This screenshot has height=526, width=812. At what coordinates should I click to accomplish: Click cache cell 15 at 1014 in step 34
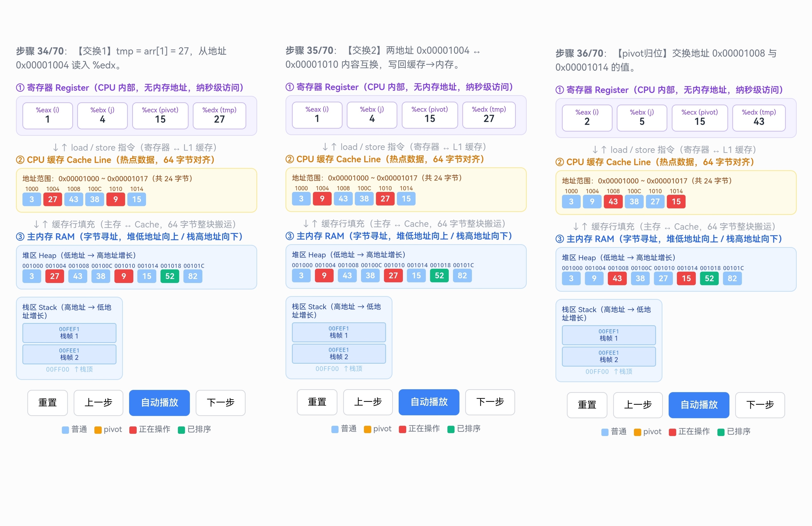pos(136,199)
